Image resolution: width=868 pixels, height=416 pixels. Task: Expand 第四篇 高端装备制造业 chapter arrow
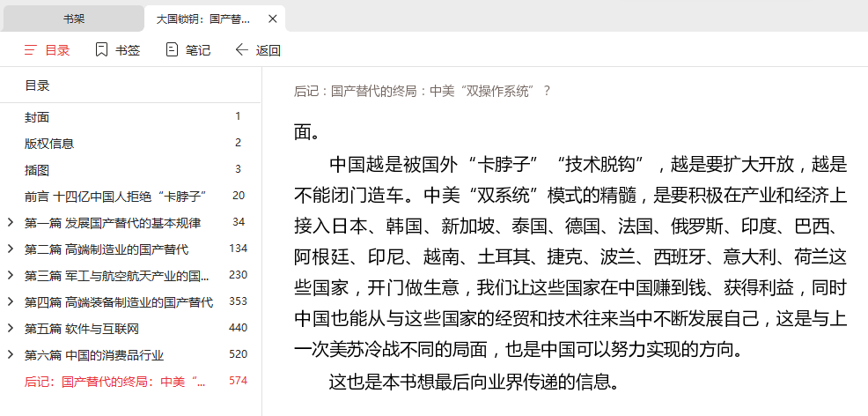click(x=10, y=302)
